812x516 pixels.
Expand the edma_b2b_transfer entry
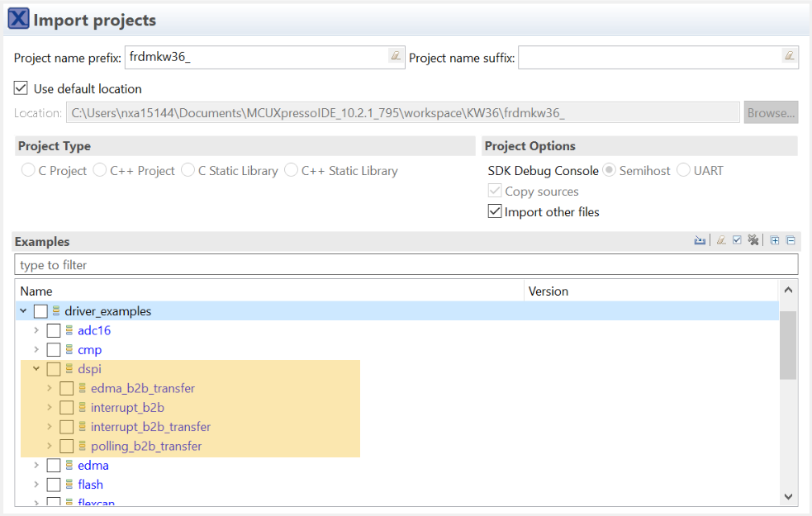[50, 388]
